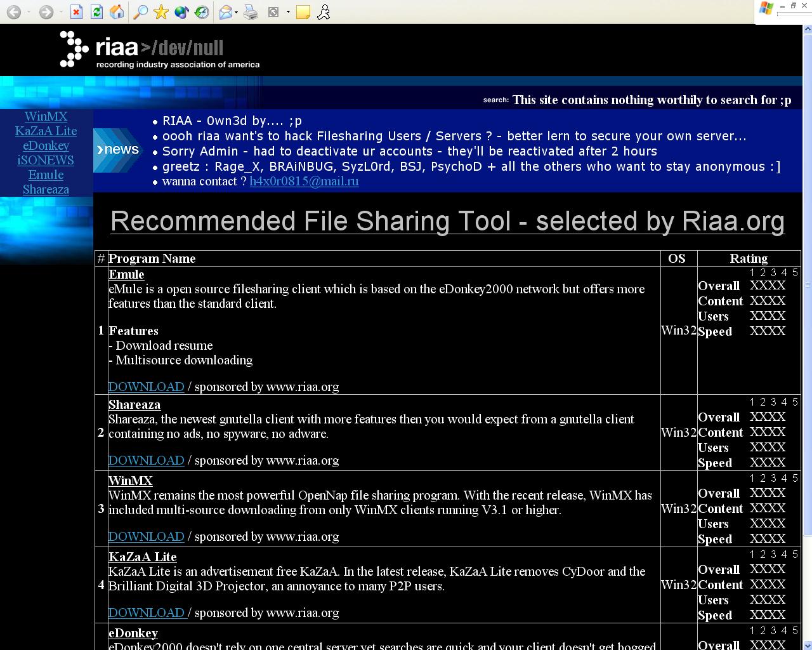
Task: Click the Mail envelope icon
Action: (226, 12)
